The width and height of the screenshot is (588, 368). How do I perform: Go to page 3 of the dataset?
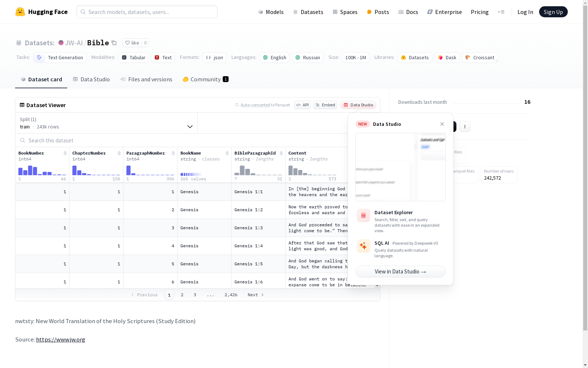click(x=195, y=295)
